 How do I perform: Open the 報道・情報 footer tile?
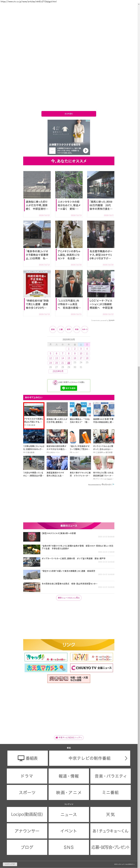[69, 776]
